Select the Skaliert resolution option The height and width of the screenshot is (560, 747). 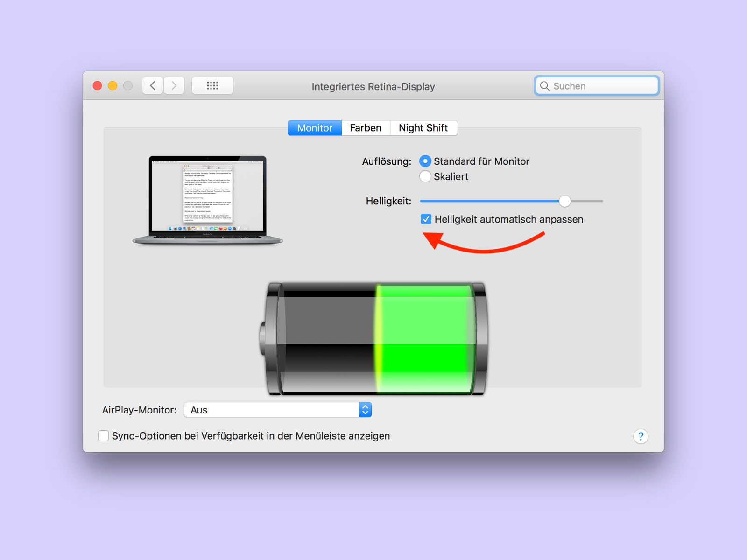(x=425, y=176)
